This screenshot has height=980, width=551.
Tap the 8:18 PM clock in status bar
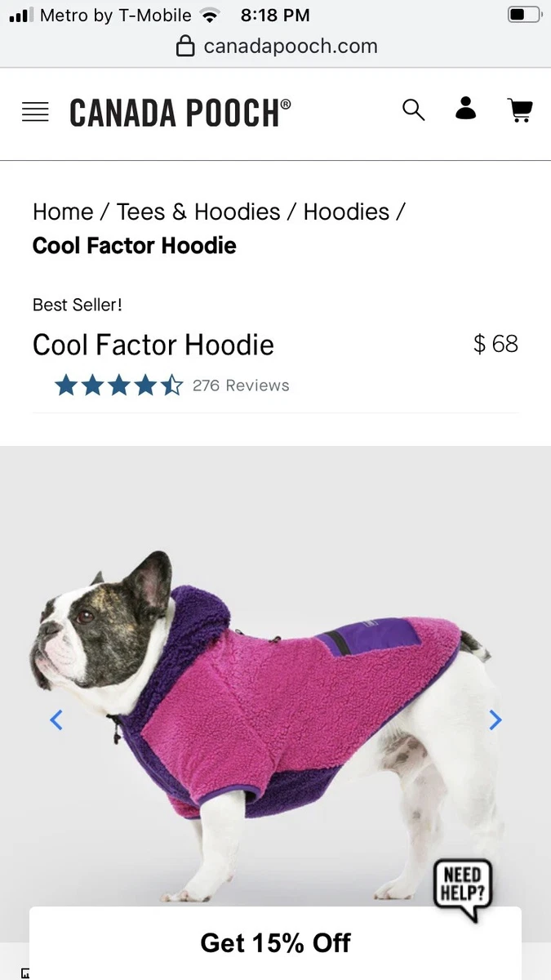click(275, 15)
